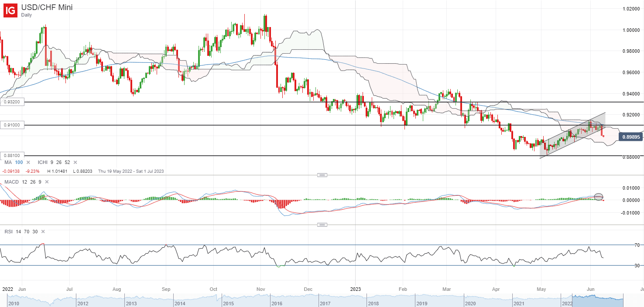Click the RSI 70 overbought level label

pyautogui.click(x=637, y=245)
